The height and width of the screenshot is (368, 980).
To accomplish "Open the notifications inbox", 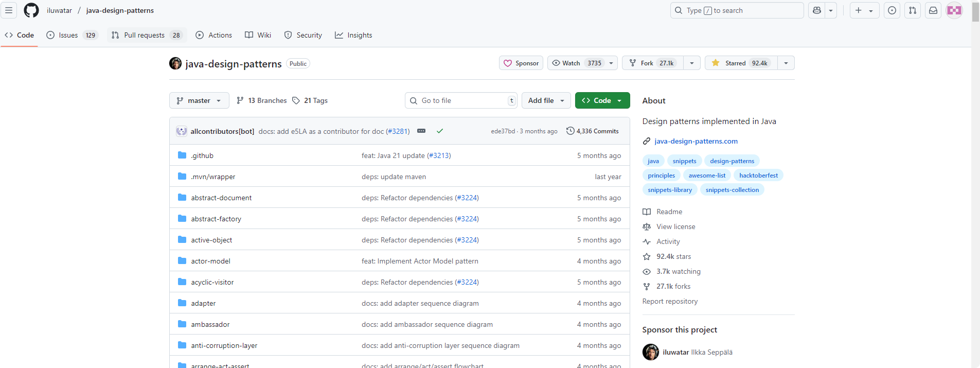I will 933,10.
